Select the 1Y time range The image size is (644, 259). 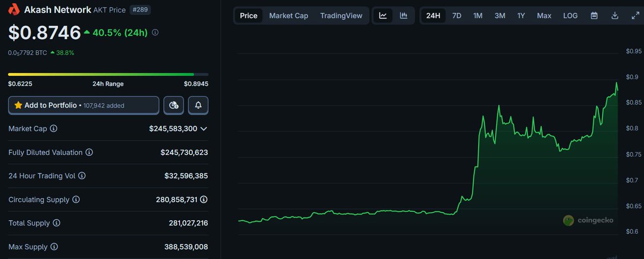(x=521, y=16)
